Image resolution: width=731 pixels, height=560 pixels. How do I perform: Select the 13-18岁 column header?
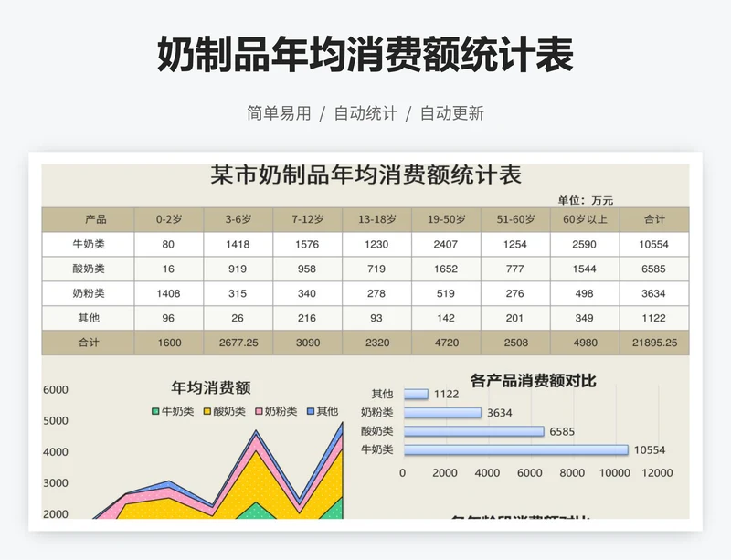coord(377,219)
